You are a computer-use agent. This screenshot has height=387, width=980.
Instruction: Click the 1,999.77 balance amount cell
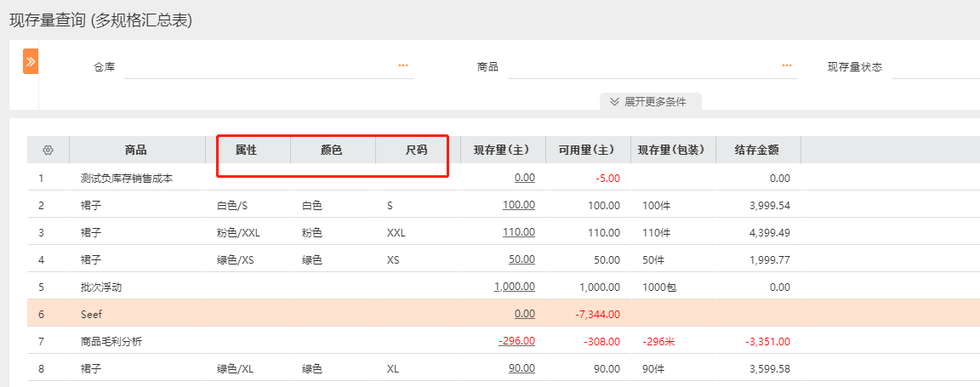pos(757,260)
